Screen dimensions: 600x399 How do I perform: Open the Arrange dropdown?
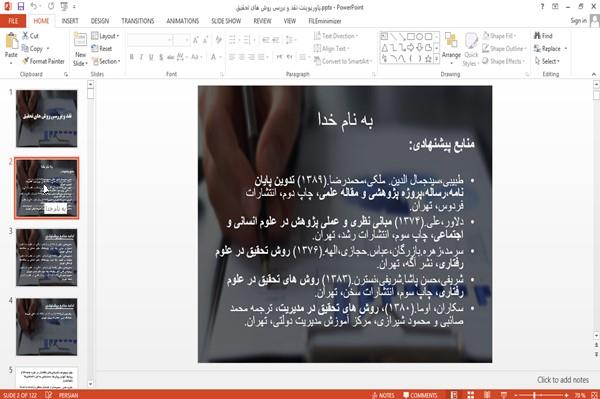coord(452,48)
